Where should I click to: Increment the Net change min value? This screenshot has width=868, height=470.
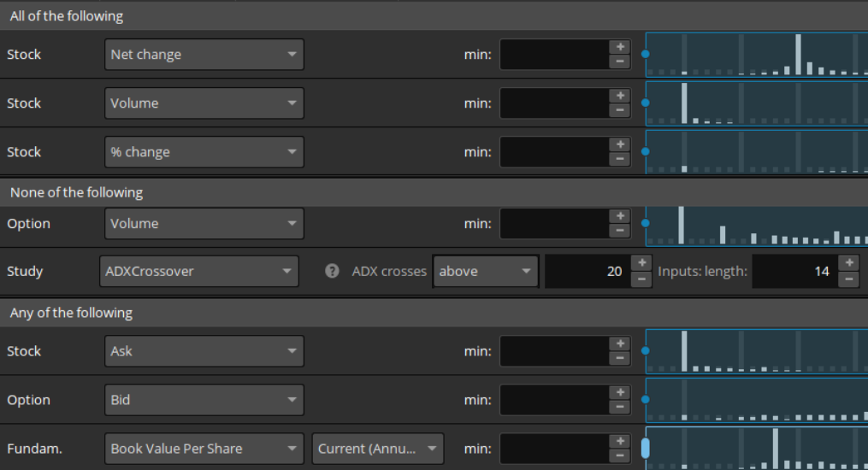(x=620, y=47)
